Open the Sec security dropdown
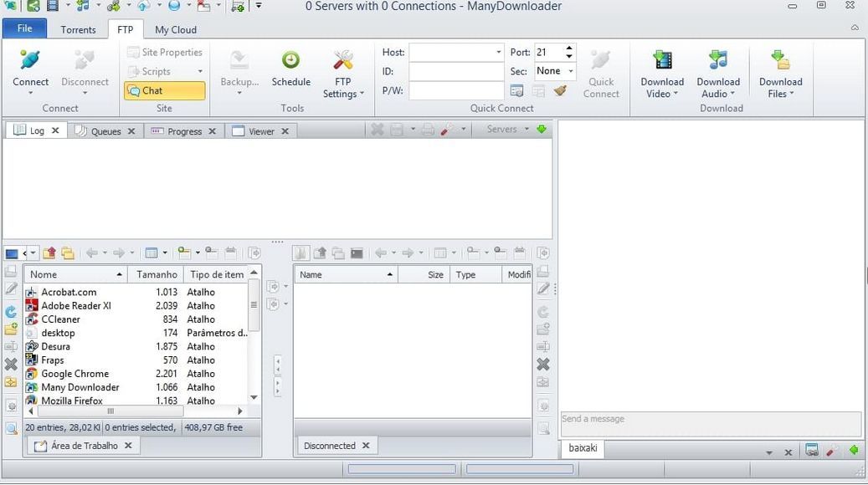This screenshot has width=868, height=485. point(570,71)
